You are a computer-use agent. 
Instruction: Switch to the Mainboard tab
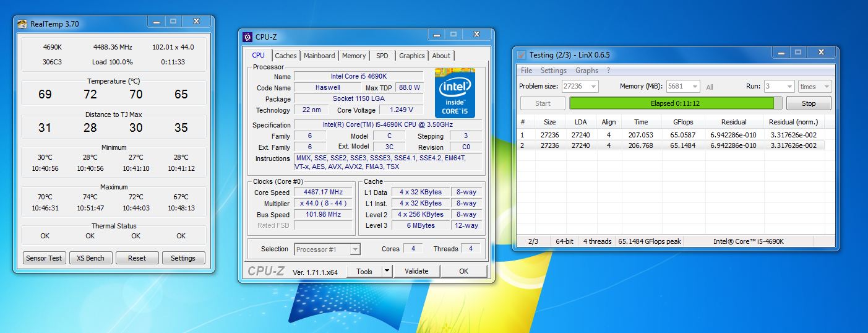319,56
